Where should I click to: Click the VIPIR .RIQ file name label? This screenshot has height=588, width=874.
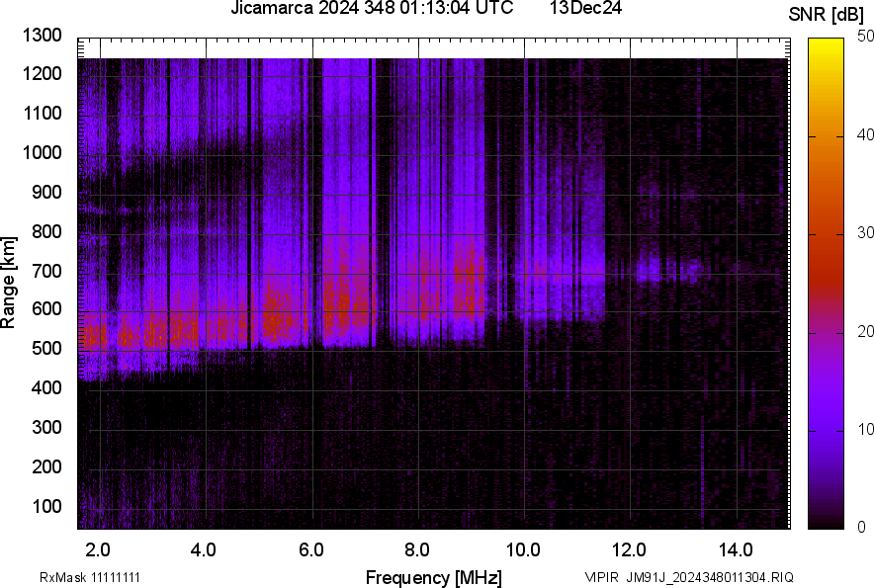[688, 577]
